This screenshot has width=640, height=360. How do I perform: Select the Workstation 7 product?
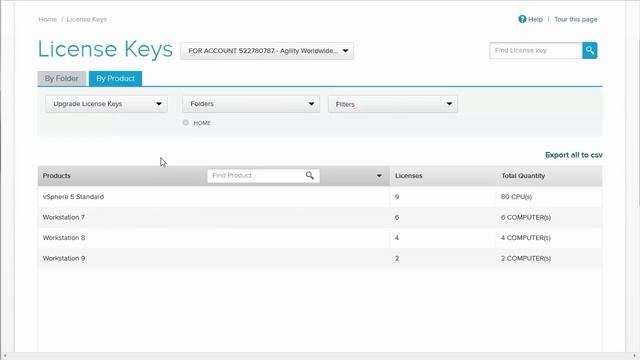[64, 217]
